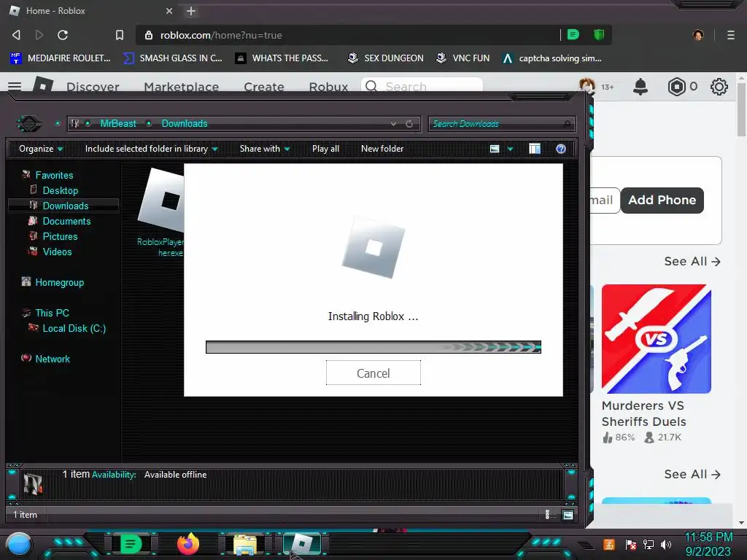Cancel the Roblox installation
This screenshot has height=560, width=747.
pos(373,373)
